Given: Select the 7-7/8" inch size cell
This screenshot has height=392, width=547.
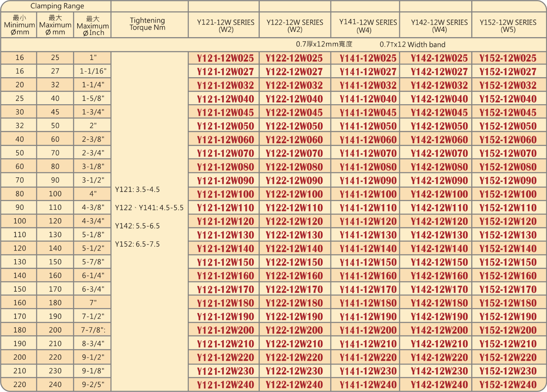Looking at the screenshot, I should coord(93,330).
